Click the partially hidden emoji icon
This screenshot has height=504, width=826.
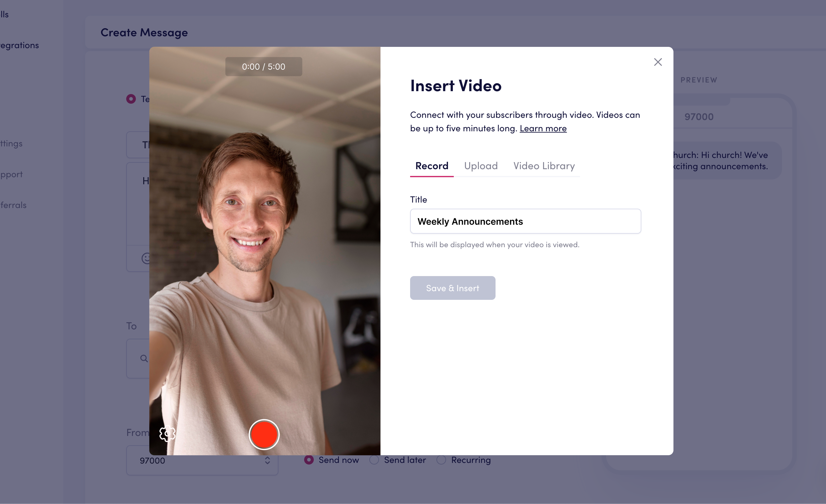(x=145, y=258)
